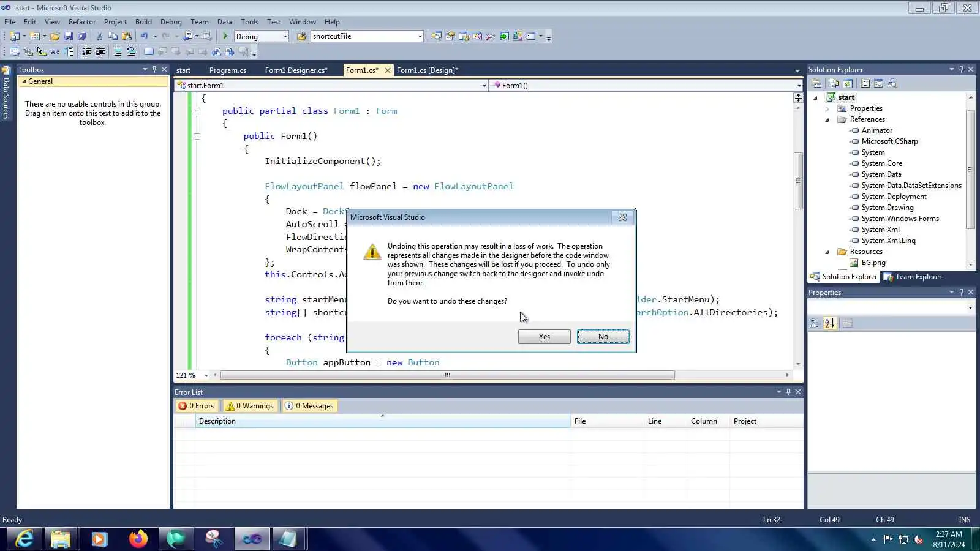Sort Error List by Line column
Image resolution: width=980 pixels, height=551 pixels.
point(665,421)
